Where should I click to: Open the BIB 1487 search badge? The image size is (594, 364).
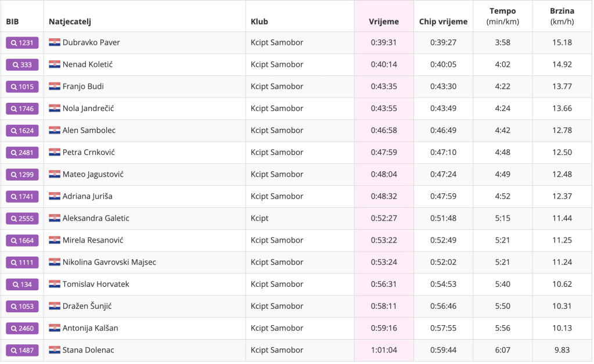click(x=22, y=351)
